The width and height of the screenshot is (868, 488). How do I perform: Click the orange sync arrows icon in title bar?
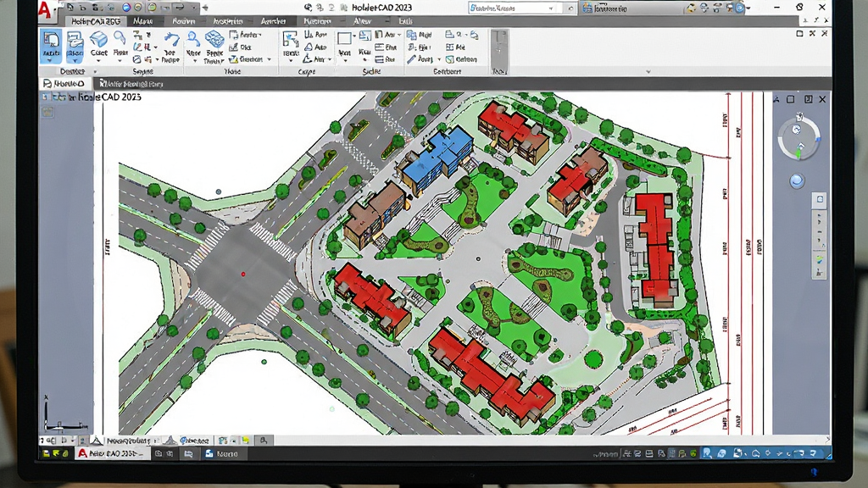pos(690,8)
